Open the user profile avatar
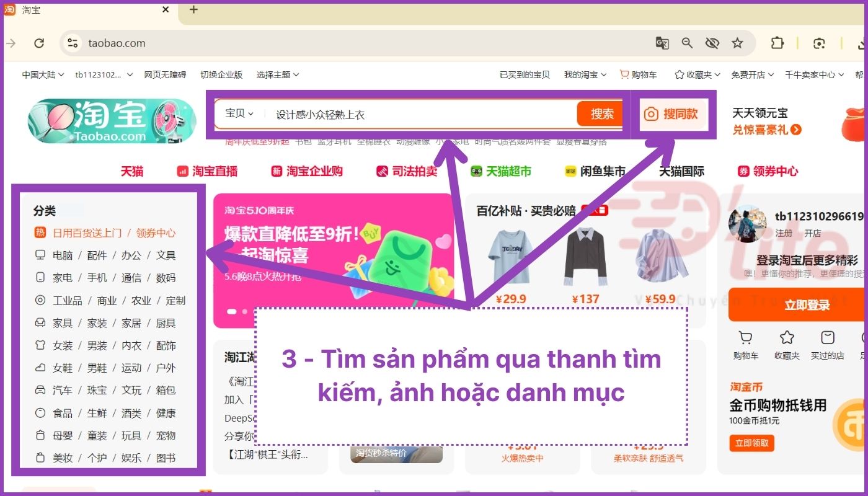Image resolution: width=868 pixels, height=496 pixels. pyautogui.click(x=748, y=224)
